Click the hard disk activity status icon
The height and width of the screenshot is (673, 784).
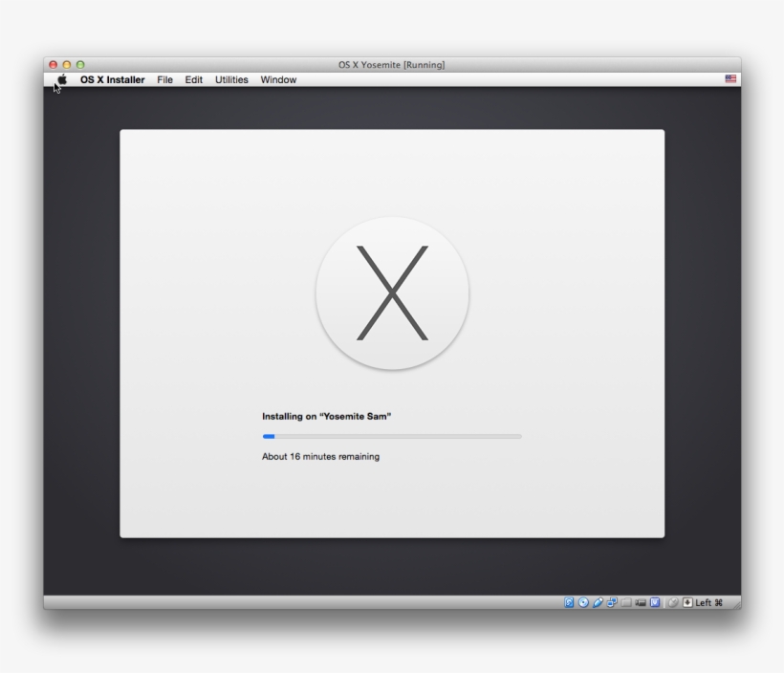(568, 602)
